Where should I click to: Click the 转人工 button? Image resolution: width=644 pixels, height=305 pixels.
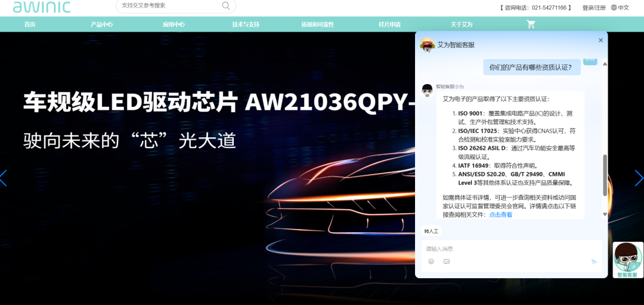pyautogui.click(x=431, y=231)
